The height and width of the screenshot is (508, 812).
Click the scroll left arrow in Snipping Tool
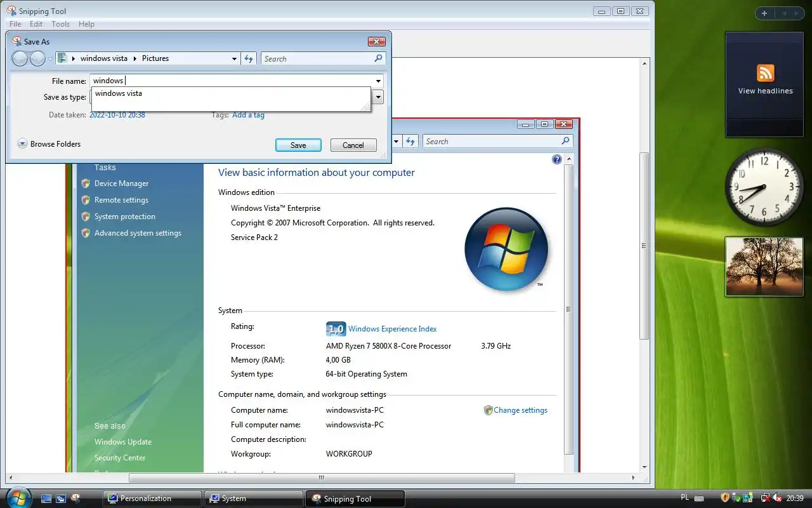pos(11,478)
